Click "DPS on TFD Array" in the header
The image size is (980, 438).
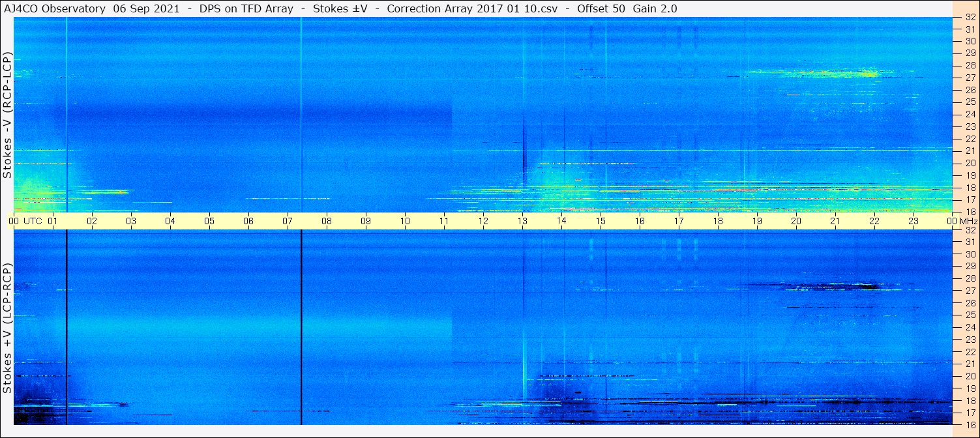[x=246, y=8]
